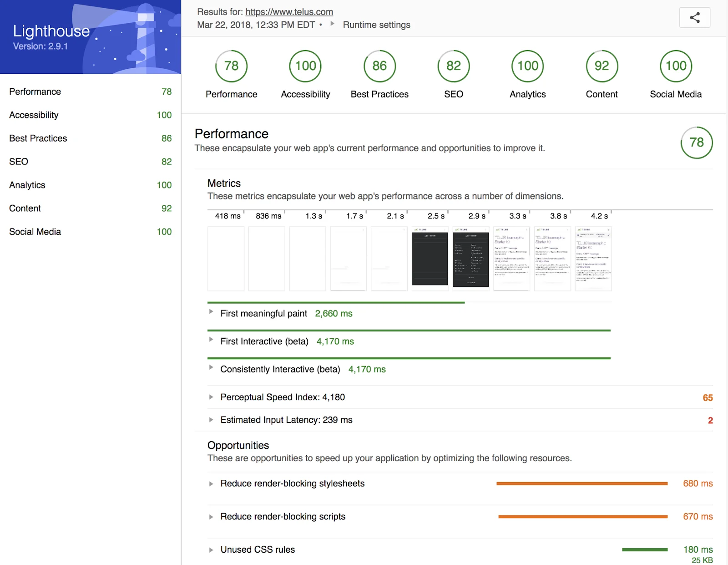This screenshot has width=728, height=565.
Task: Click the 4.2 s filmstrip thumbnail
Action: [593, 259]
